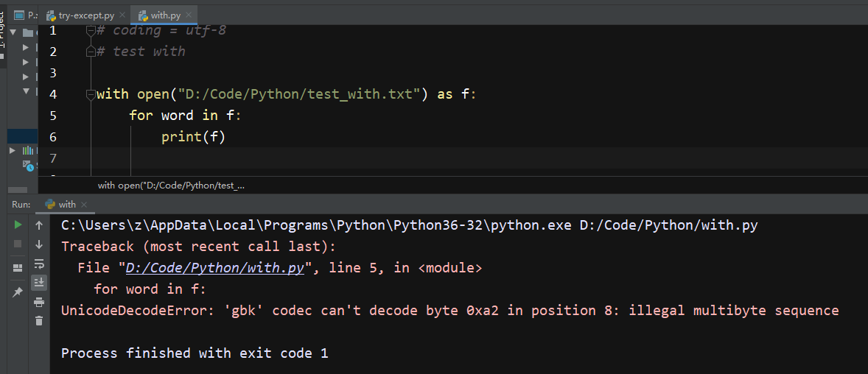Click the 'with open("D:/Code/Python/test_...' breadcrumb
This screenshot has width=868, height=374.
pos(171,186)
